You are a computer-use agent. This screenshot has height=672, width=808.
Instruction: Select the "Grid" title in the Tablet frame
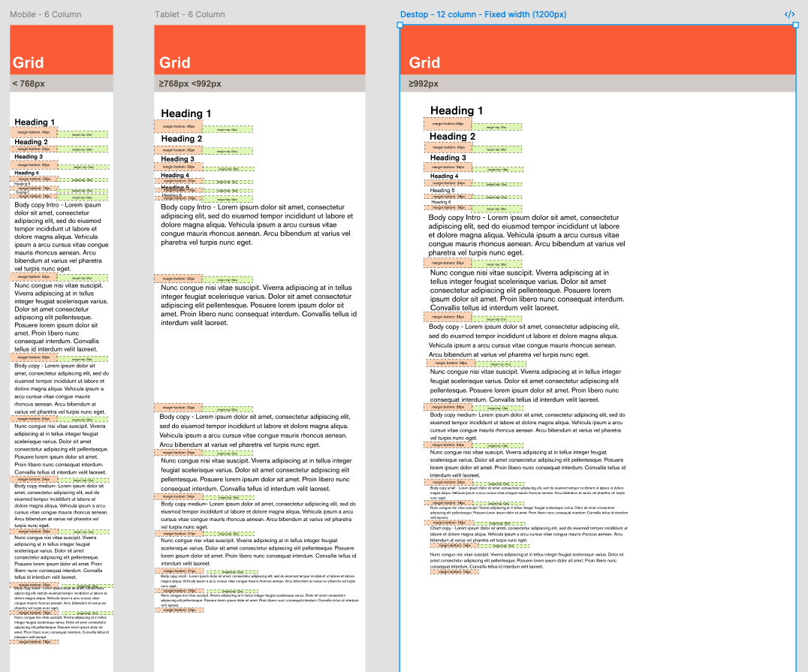tap(175, 63)
